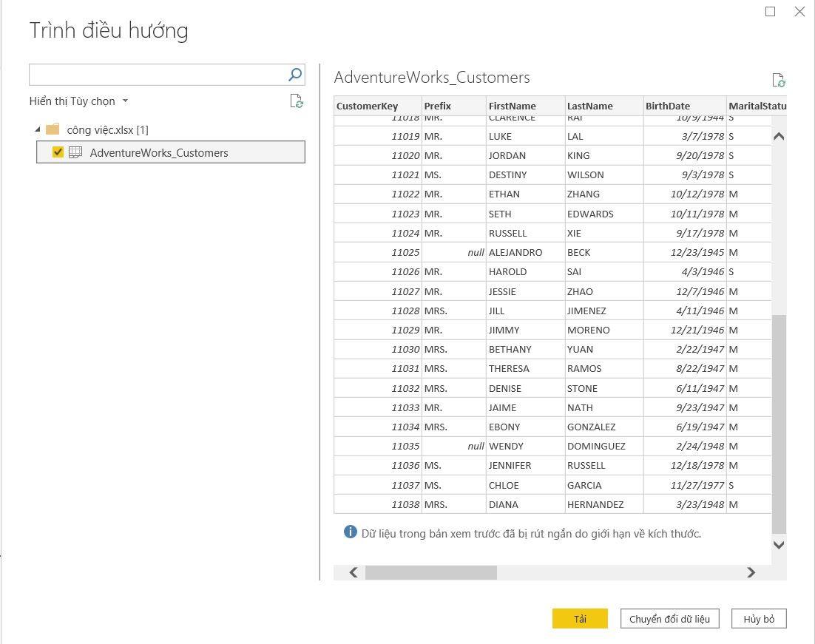Uncheck the AdventureWorks_Customers checkbox
This screenshot has height=644, width=815.
58,152
